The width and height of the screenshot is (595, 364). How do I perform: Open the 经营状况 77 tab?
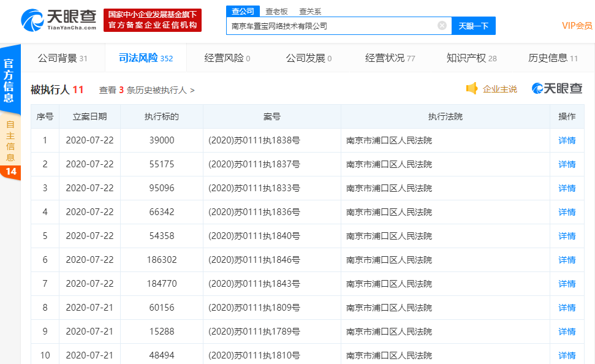(x=390, y=58)
